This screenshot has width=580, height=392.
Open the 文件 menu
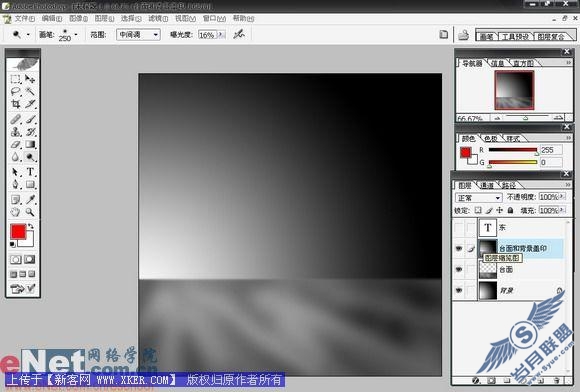(x=24, y=18)
